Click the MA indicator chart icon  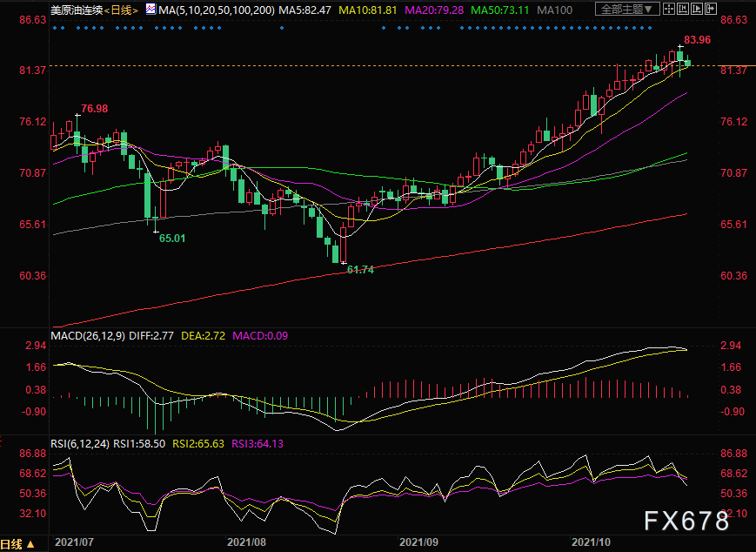tap(151, 10)
